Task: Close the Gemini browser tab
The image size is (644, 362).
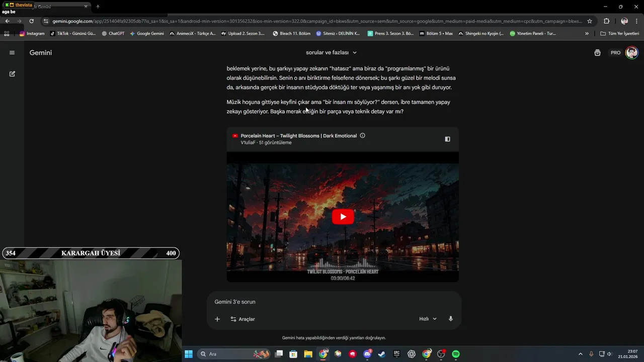Action: (86, 7)
